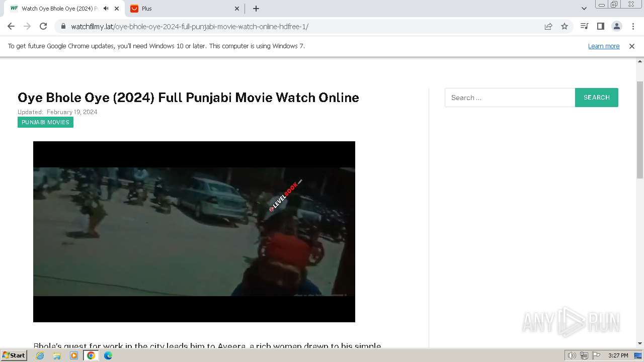644x362 pixels.
Task: Click the updated date February 19, 2024
Action: point(72,112)
